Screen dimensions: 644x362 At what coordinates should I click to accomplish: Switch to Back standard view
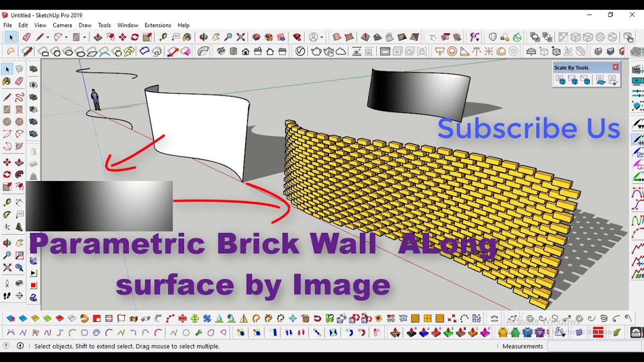270,51
